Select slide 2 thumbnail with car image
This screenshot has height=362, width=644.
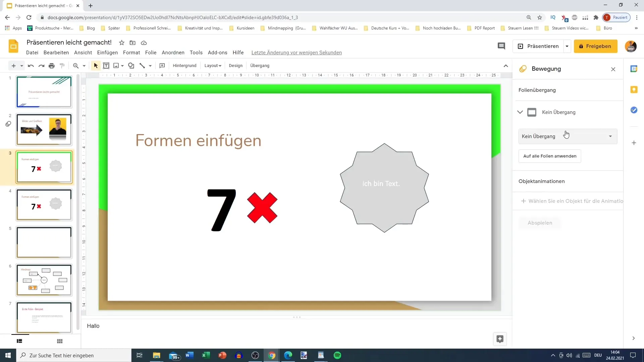44,129
